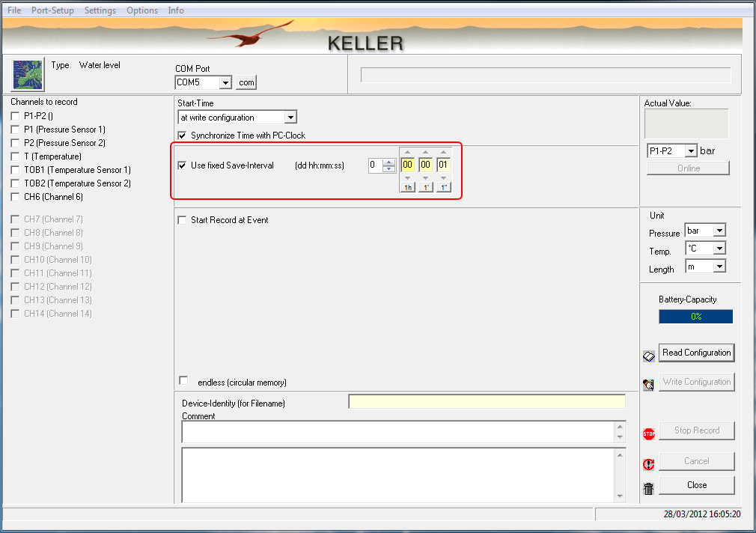Enable the P1 (Pressure Sensor 1) channel
The height and width of the screenshot is (533, 756).
point(16,130)
